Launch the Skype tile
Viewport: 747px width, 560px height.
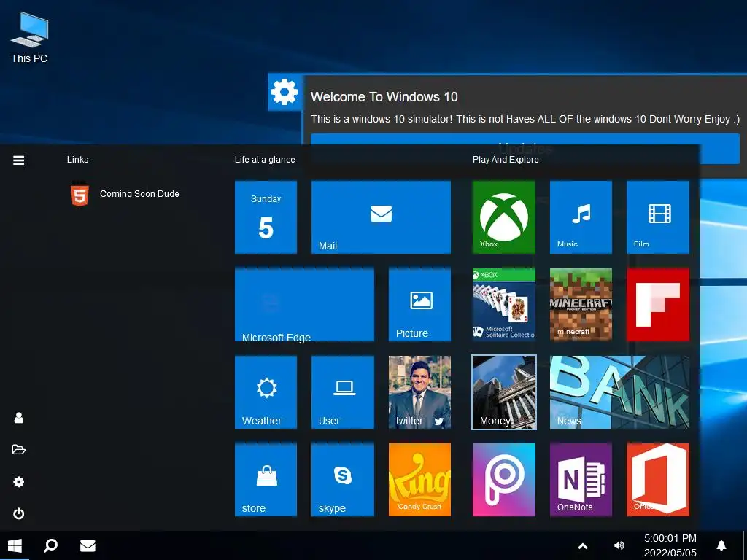click(343, 480)
